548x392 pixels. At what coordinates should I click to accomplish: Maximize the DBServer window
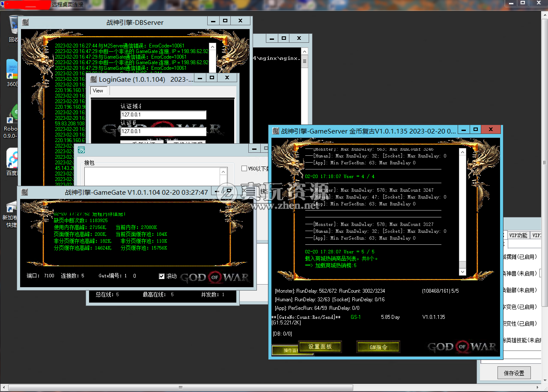[x=225, y=21]
